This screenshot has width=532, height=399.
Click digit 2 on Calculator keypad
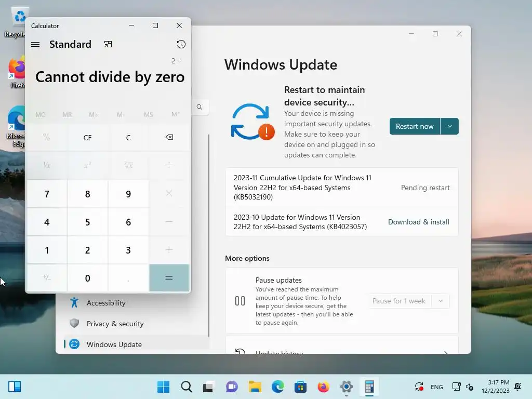tap(87, 250)
